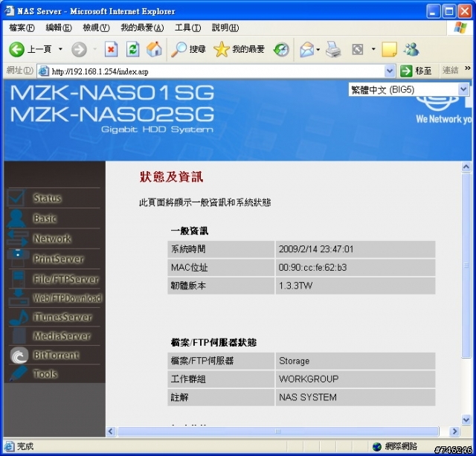Click the horizontal scrollbar thumb
This screenshot has height=456, width=476.
[x=278, y=431]
